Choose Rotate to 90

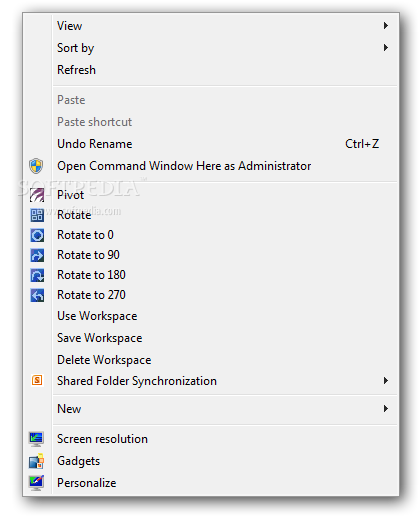[211, 255]
